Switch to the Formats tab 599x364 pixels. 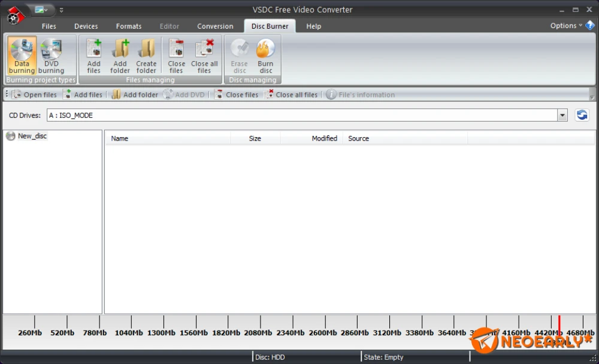(129, 26)
